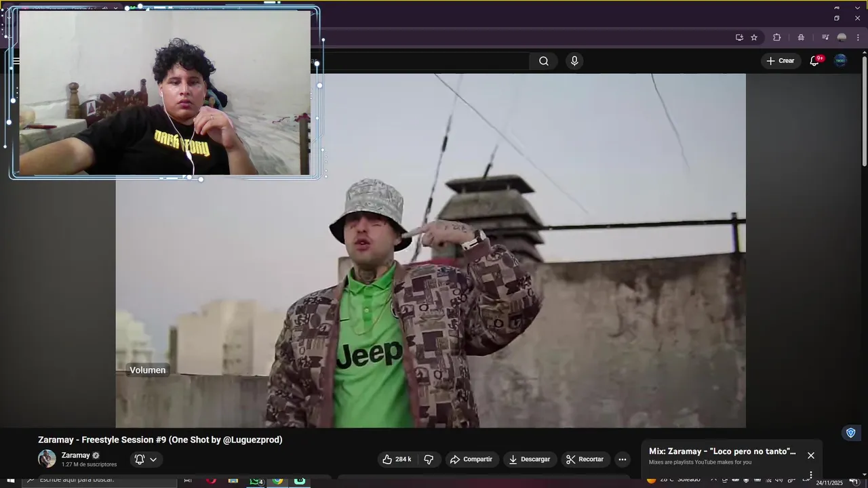
Task: Expand the subscription options chevron
Action: tap(153, 460)
